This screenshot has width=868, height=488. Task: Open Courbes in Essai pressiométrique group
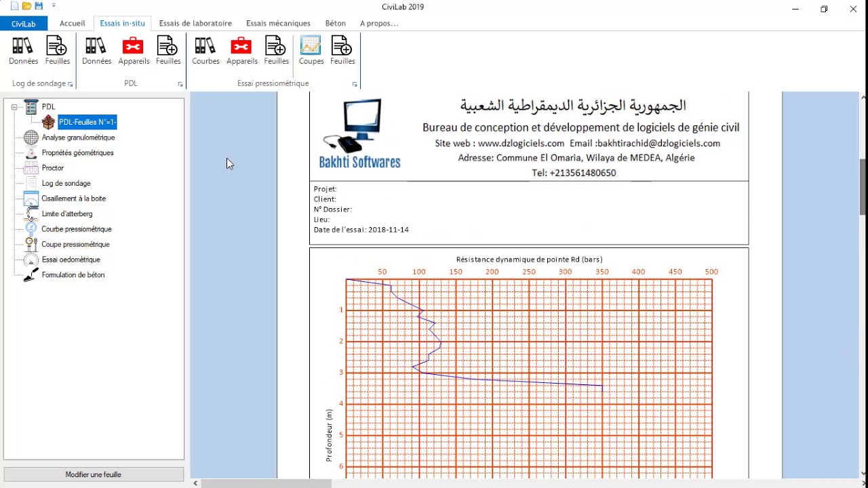(205, 51)
